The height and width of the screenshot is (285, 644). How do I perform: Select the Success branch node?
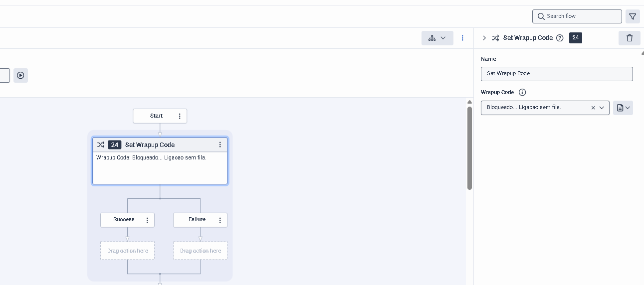(x=124, y=220)
